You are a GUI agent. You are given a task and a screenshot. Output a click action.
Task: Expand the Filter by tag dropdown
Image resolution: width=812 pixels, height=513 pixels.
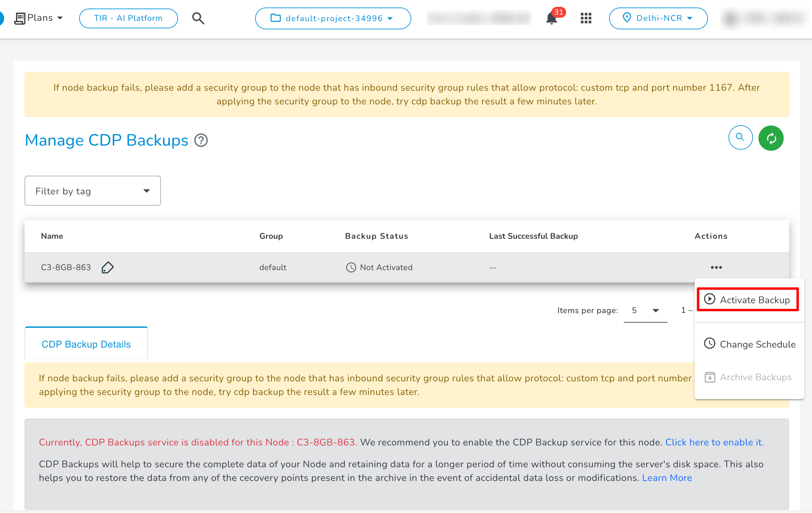pos(92,191)
